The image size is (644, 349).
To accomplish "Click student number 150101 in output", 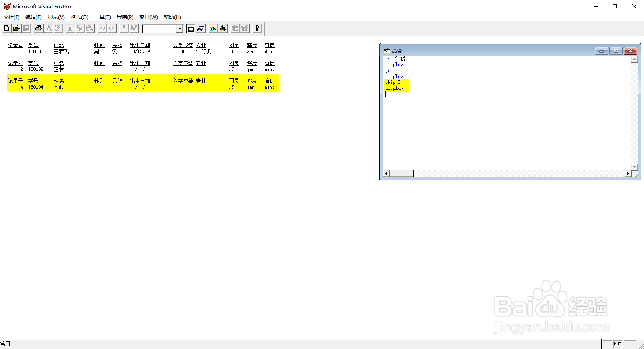I will point(36,52).
